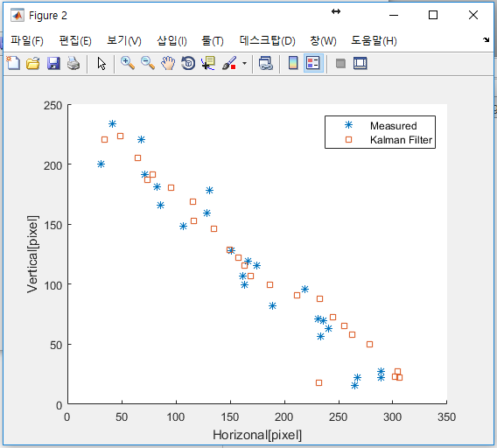This screenshot has width=497, height=448.
Task: Open the 창(W) menu
Action: click(323, 40)
